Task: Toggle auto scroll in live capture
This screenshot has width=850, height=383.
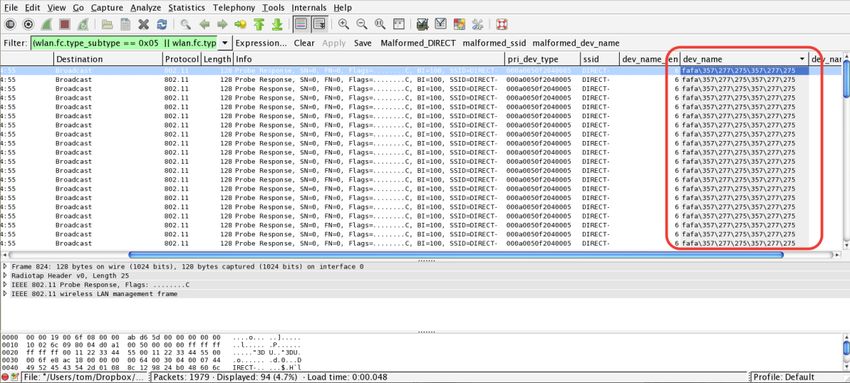Action: pos(319,24)
